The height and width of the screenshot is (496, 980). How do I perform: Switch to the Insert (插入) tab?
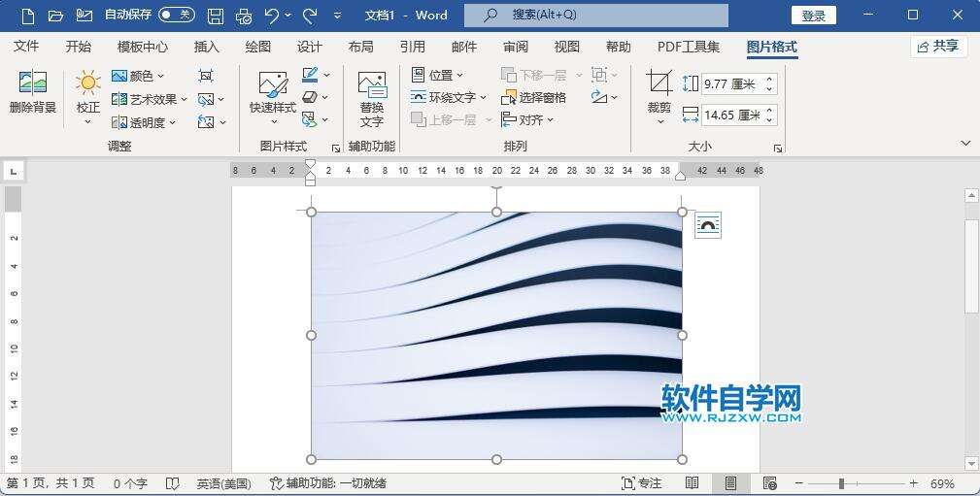(206, 47)
